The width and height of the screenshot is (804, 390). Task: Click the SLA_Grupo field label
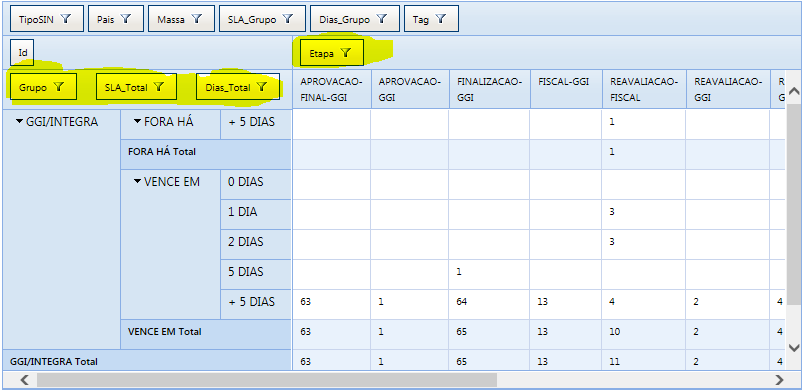252,20
